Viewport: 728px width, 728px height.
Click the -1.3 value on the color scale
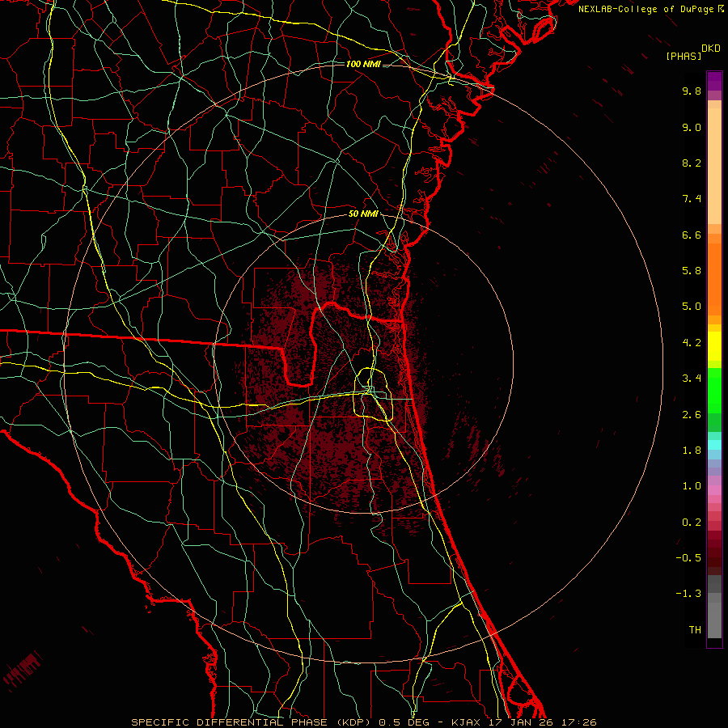tap(688, 594)
